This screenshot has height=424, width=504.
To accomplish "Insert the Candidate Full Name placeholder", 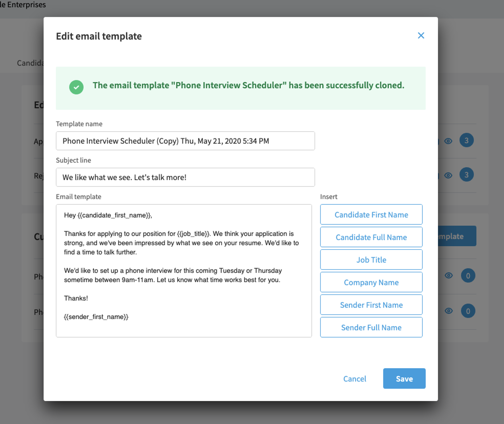I will pyautogui.click(x=371, y=237).
